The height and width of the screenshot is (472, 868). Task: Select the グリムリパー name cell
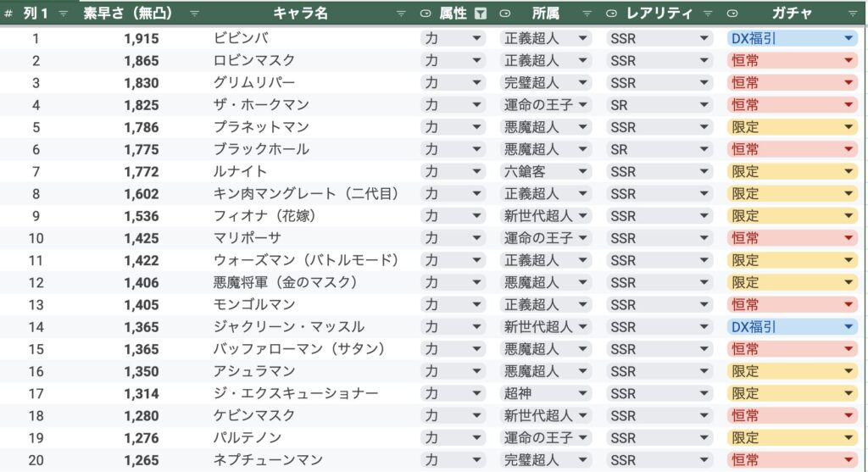[254, 82]
